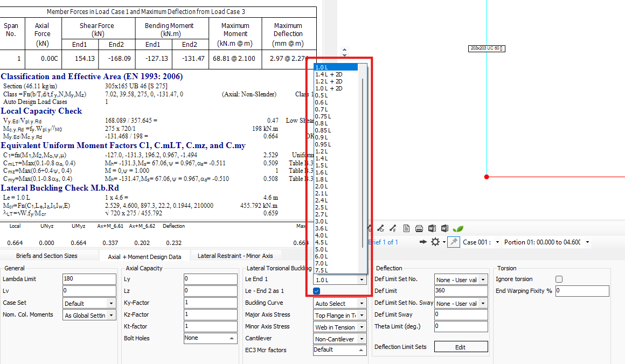This screenshot has height=364, width=625.
Task: Click the Ky-Factor input field
Action: pyautogui.click(x=211, y=303)
